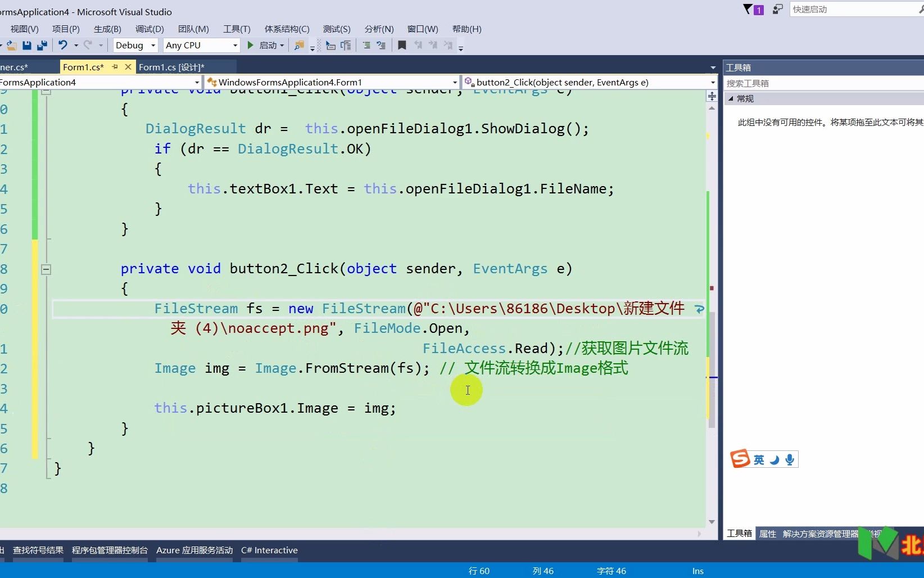Click the editor vertical scrollbar up arrow
This screenshot has height=578, width=924.
tap(712, 109)
